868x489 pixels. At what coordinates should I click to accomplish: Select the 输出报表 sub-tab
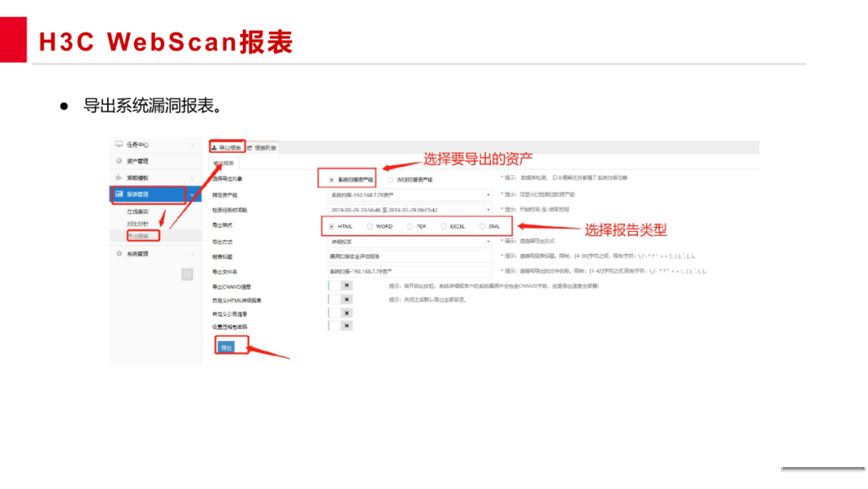click(223, 162)
